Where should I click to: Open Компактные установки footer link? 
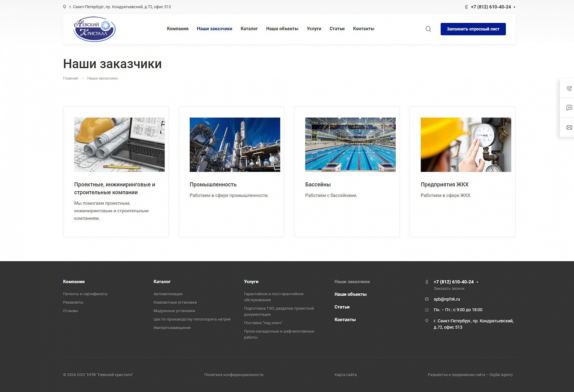coord(175,303)
